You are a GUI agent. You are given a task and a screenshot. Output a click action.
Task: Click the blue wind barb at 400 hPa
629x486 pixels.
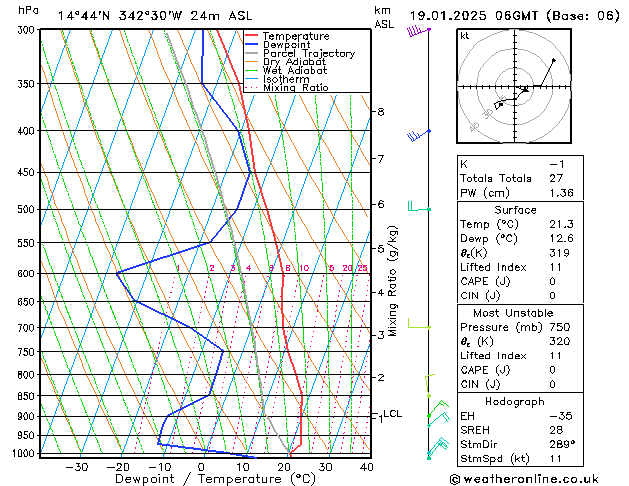(x=418, y=136)
